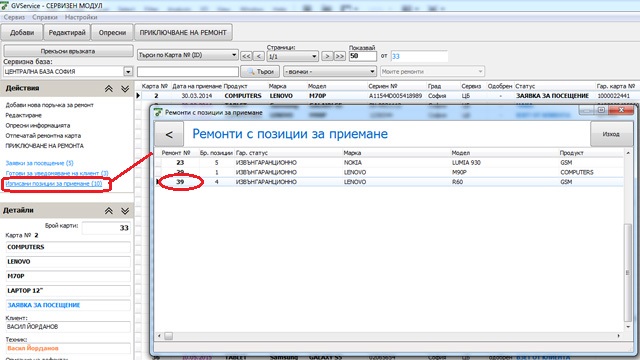Click the Редактирай button

point(67,33)
